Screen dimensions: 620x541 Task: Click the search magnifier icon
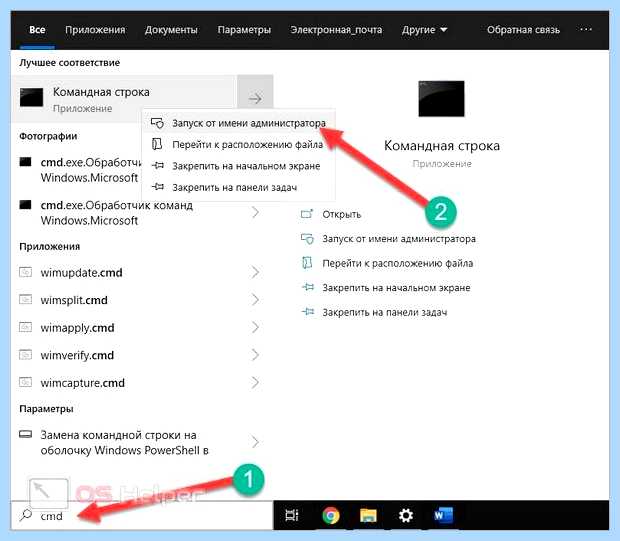(x=26, y=515)
